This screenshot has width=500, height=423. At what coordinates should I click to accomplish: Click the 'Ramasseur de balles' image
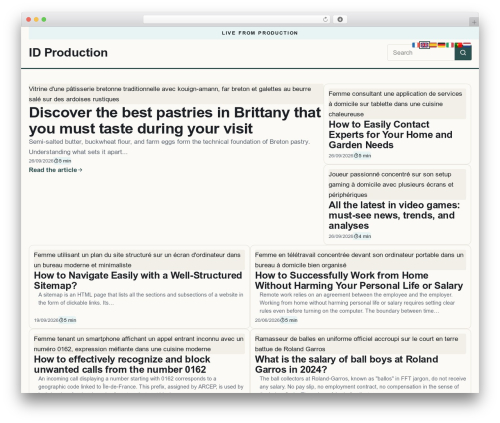pos(360,344)
